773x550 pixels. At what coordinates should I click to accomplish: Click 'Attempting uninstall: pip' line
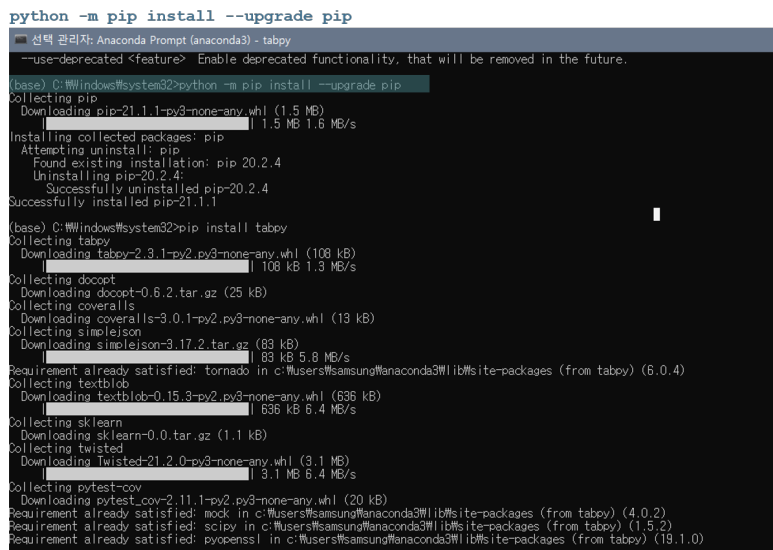click(100, 150)
